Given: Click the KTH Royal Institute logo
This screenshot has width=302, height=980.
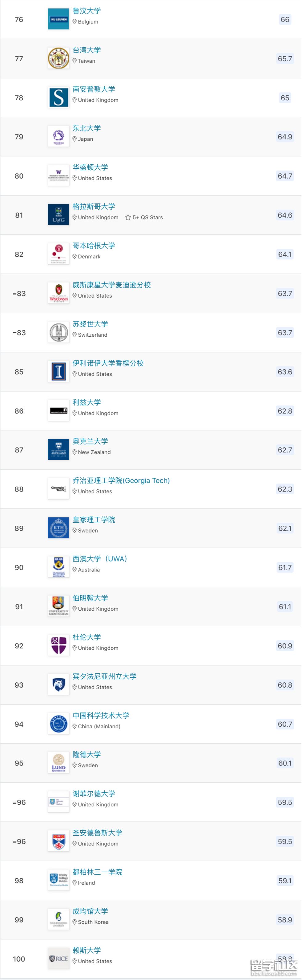Looking at the screenshot, I should pyautogui.click(x=58, y=528).
